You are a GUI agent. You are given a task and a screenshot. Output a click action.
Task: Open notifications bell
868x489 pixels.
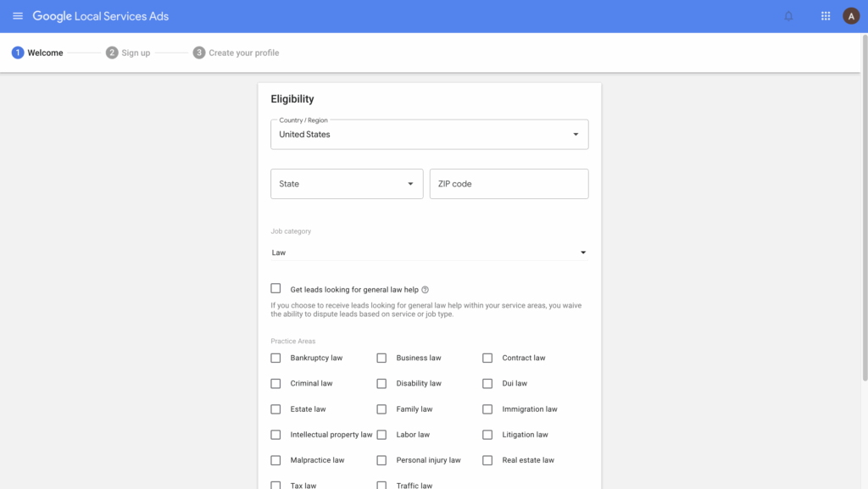tap(788, 16)
